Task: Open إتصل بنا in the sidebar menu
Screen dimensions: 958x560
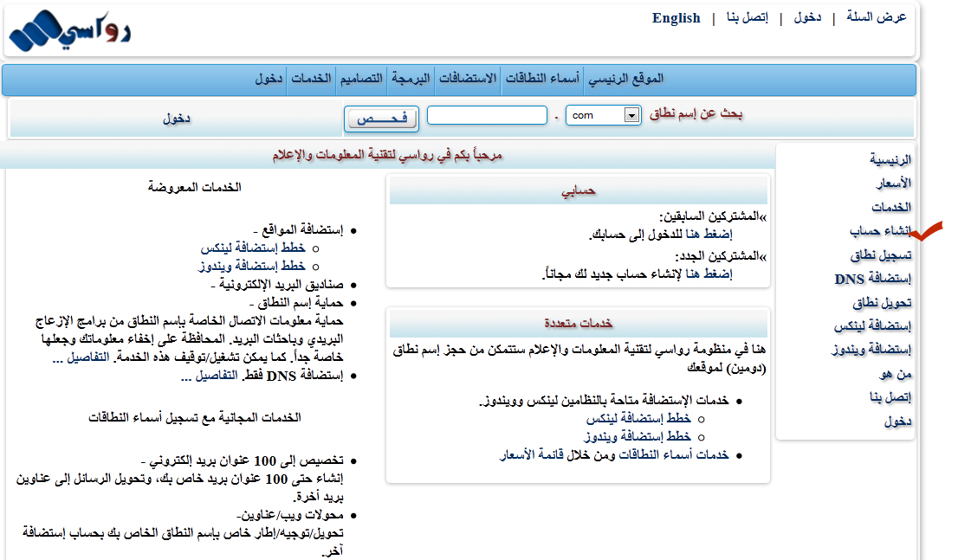Action: tap(890, 397)
